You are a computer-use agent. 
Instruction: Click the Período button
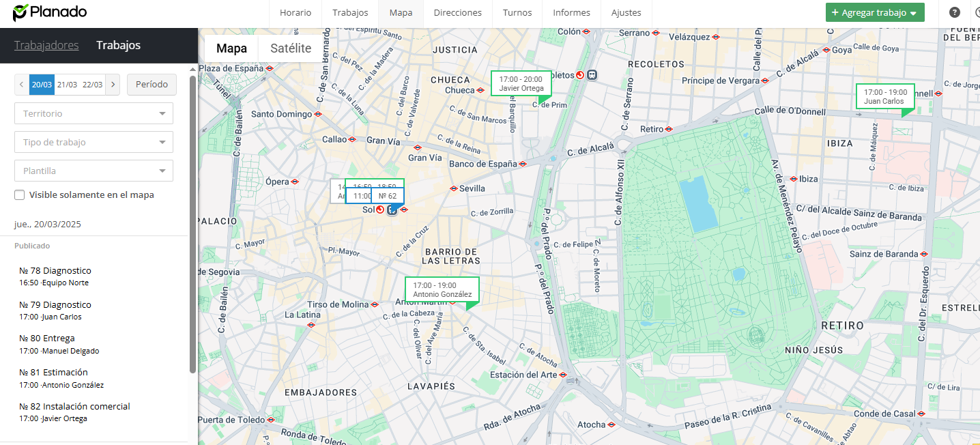(152, 85)
